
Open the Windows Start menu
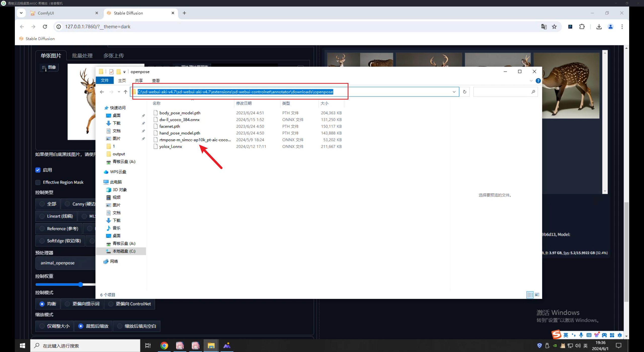[22, 346]
